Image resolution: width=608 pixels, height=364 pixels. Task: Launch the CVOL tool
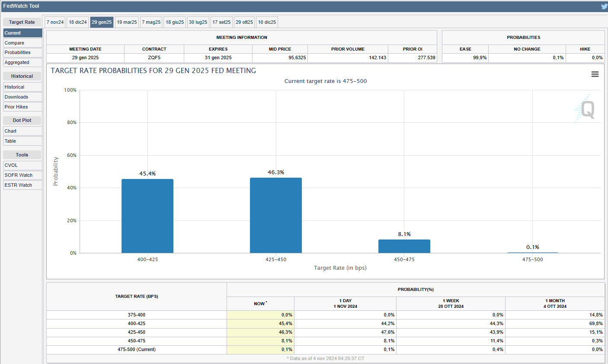(x=22, y=165)
